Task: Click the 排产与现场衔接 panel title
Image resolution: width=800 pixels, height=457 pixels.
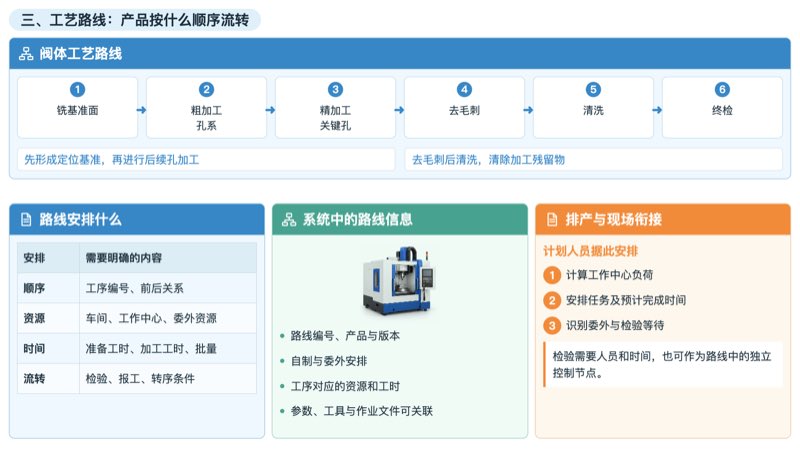Action: [614, 219]
